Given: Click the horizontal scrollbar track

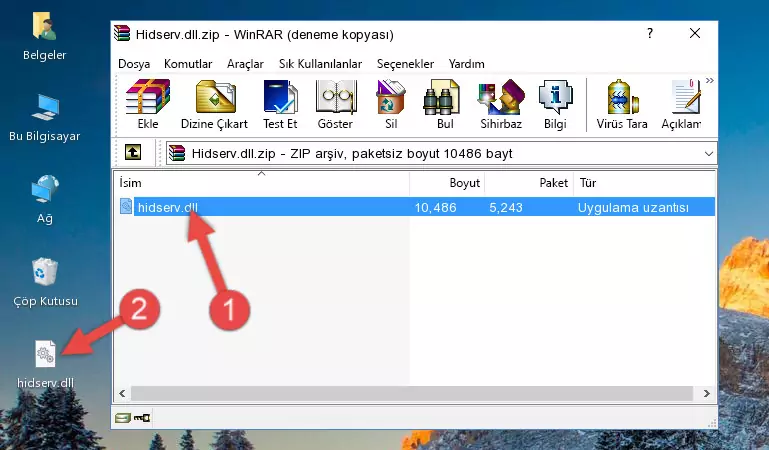Looking at the screenshot, I should click(411, 393).
